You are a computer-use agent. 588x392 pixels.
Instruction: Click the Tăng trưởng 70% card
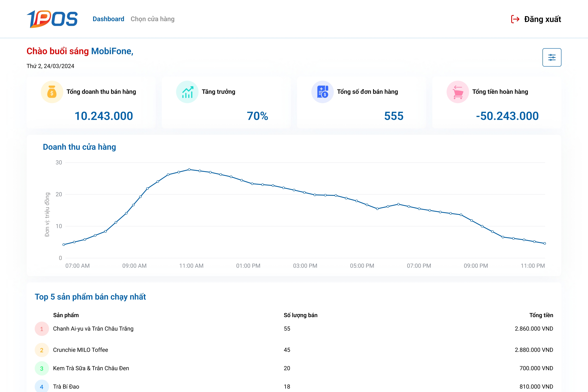226,102
